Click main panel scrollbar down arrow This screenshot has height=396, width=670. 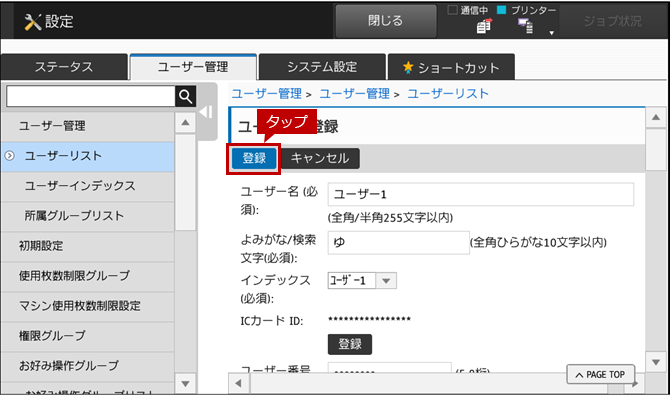click(x=655, y=362)
